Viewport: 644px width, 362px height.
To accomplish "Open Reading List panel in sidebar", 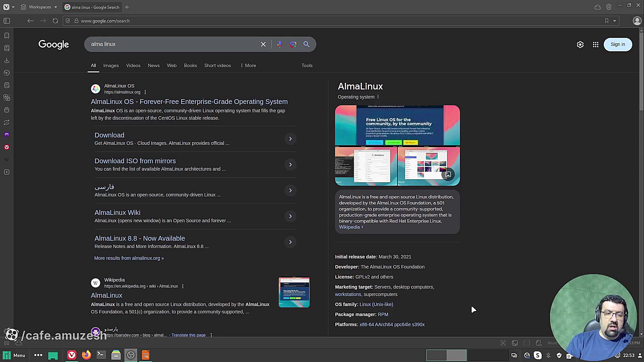I will 7,48.
